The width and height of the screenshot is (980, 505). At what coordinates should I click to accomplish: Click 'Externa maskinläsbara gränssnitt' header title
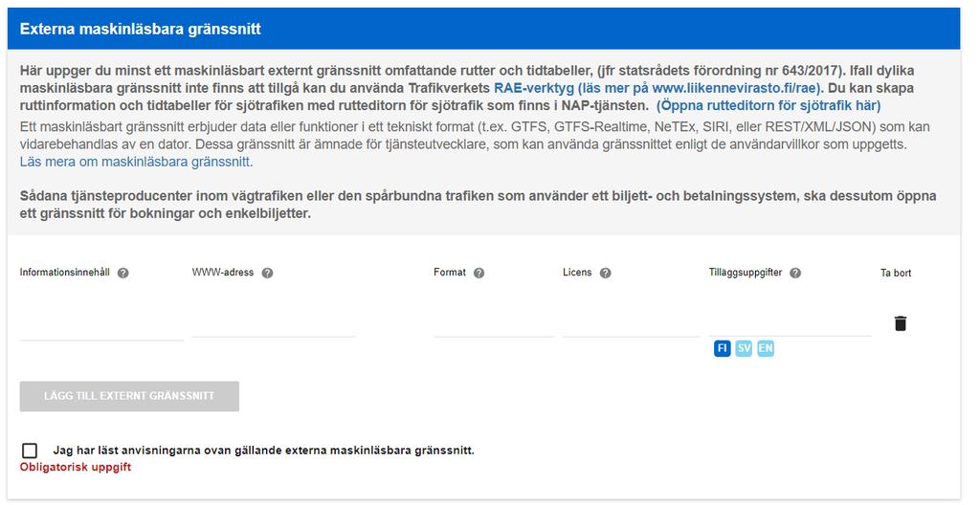coord(141,29)
